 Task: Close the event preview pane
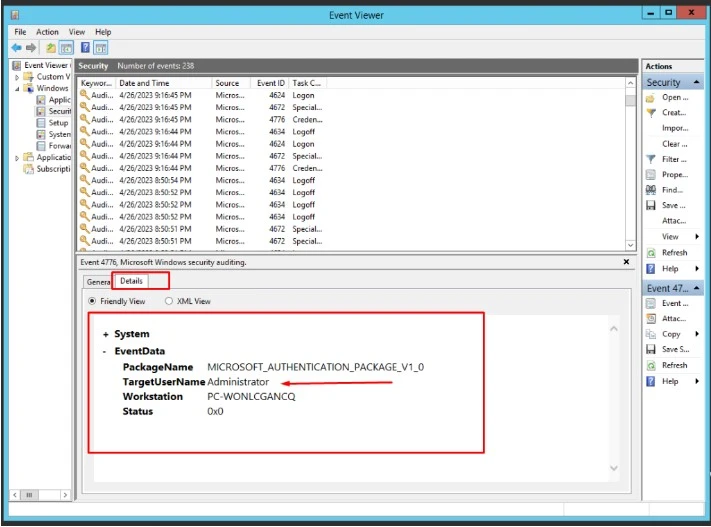(626, 262)
